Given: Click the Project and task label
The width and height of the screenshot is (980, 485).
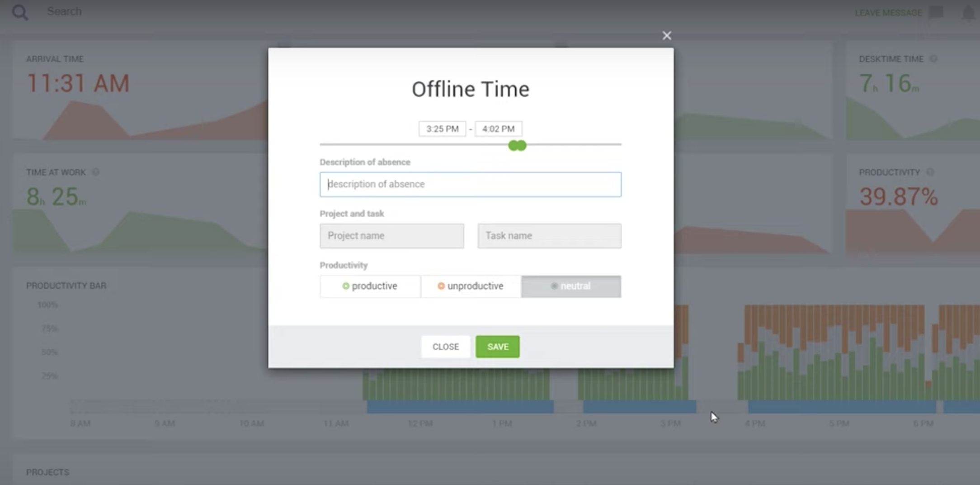Looking at the screenshot, I should coord(352,214).
